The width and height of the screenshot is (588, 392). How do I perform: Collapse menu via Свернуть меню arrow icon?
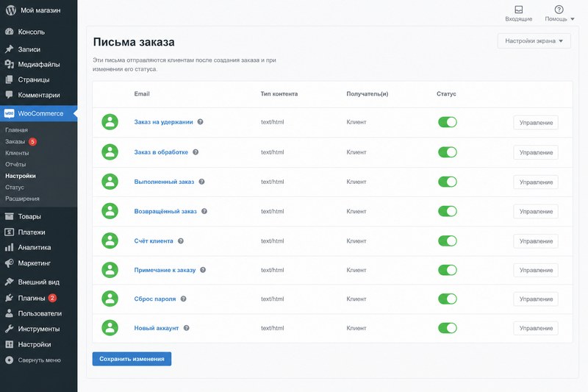[10, 360]
